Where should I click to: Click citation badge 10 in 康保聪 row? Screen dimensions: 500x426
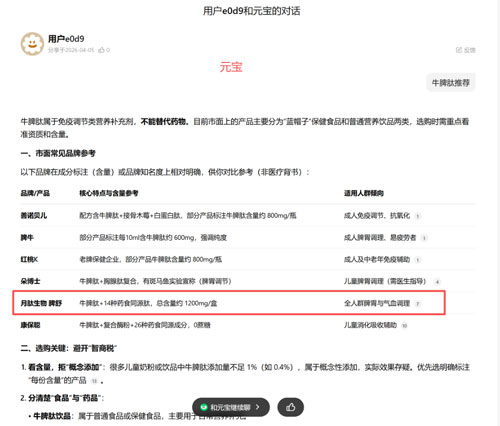404,326
